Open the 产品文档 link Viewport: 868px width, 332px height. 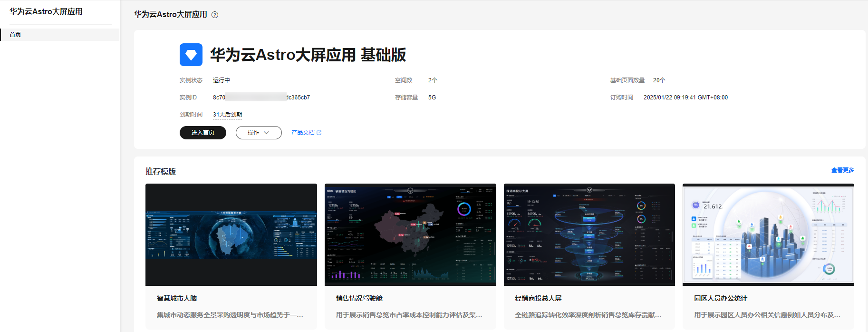303,133
